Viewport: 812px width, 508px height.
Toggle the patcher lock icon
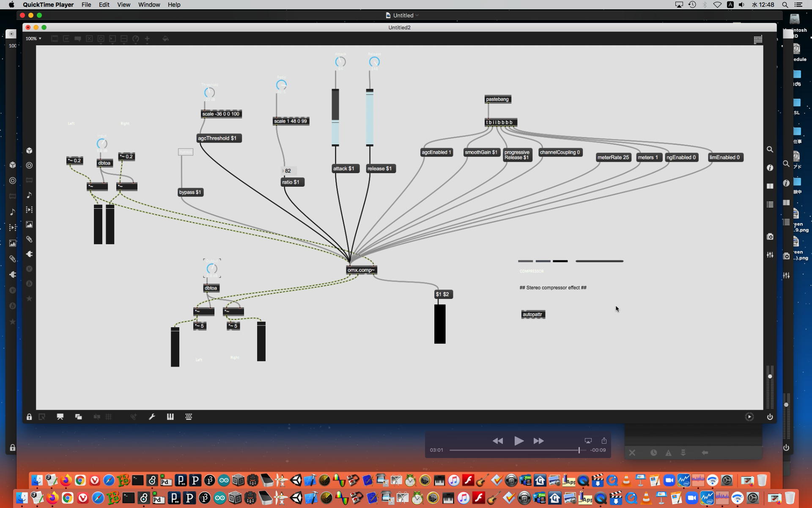pyautogui.click(x=29, y=417)
